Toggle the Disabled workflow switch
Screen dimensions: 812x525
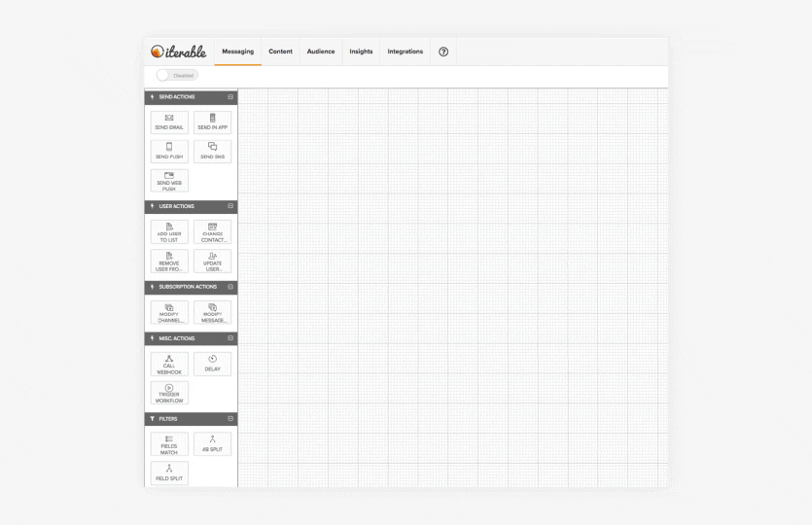click(177, 76)
